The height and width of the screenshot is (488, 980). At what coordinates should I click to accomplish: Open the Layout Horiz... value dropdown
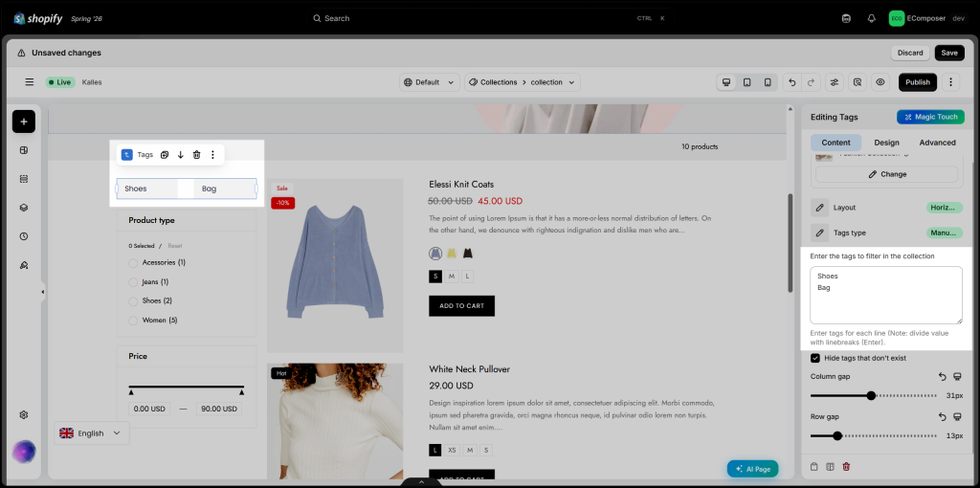[945, 208]
